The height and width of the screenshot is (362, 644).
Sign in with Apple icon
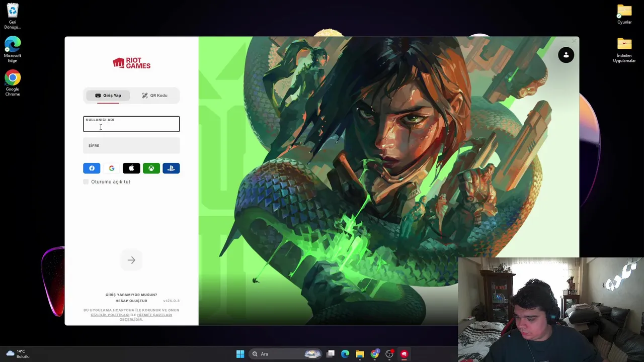click(x=131, y=168)
